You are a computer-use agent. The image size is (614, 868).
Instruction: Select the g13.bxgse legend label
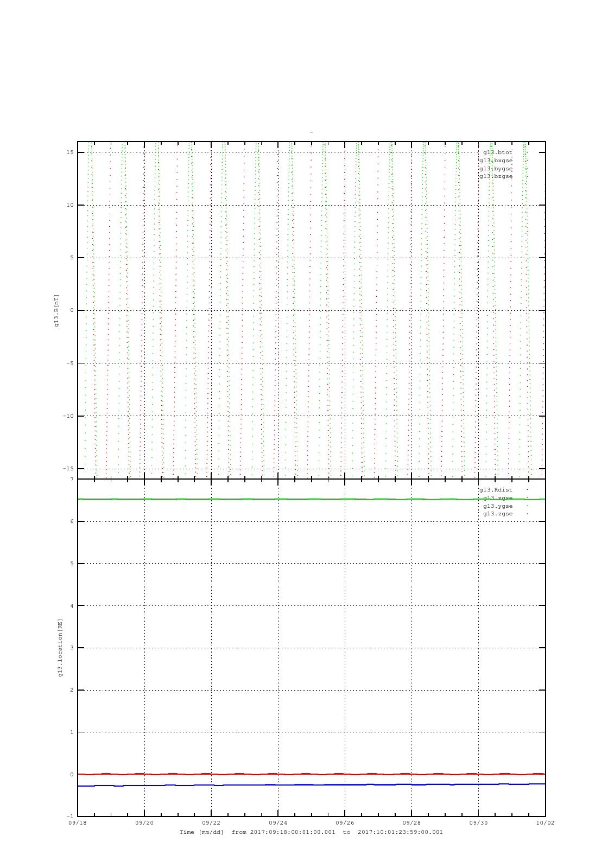point(496,161)
